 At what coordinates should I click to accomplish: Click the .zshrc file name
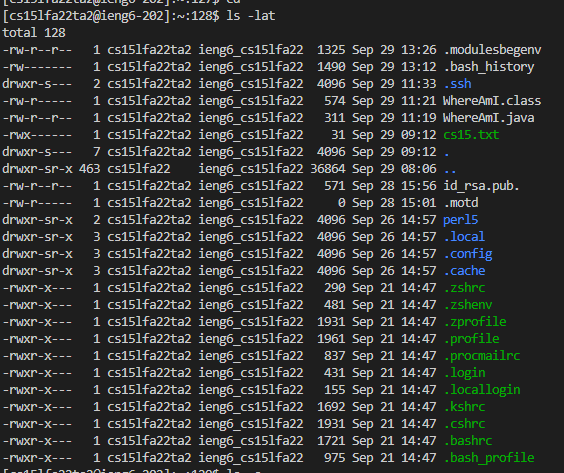pos(464,288)
